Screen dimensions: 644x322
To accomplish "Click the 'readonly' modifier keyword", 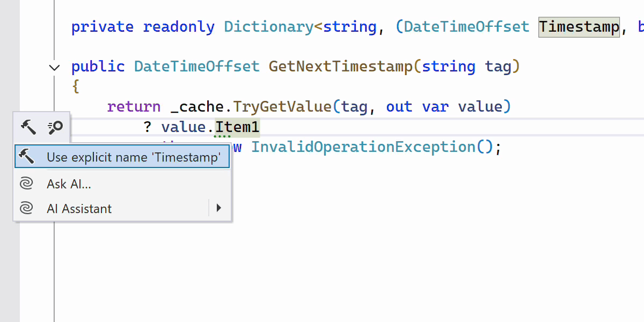I will pyautogui.click(x=179, y=27).
